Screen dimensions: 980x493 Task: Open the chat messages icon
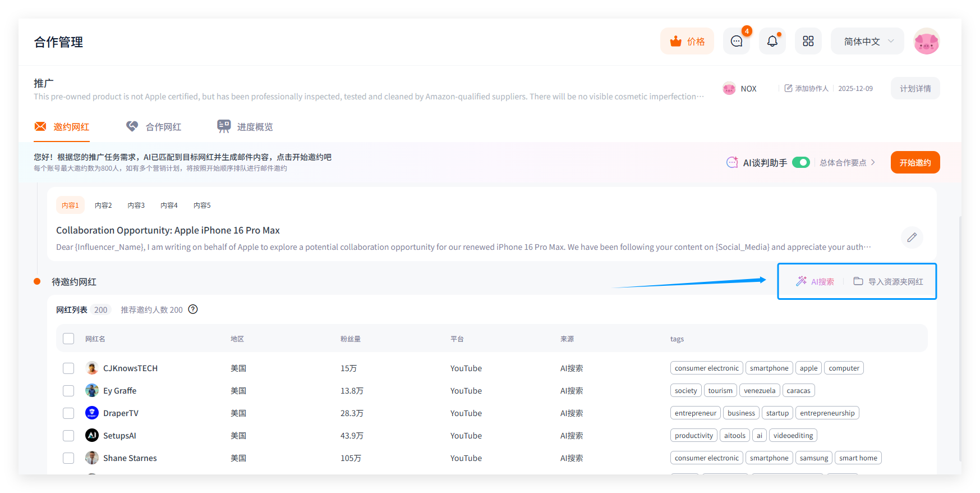click(737, 42)
